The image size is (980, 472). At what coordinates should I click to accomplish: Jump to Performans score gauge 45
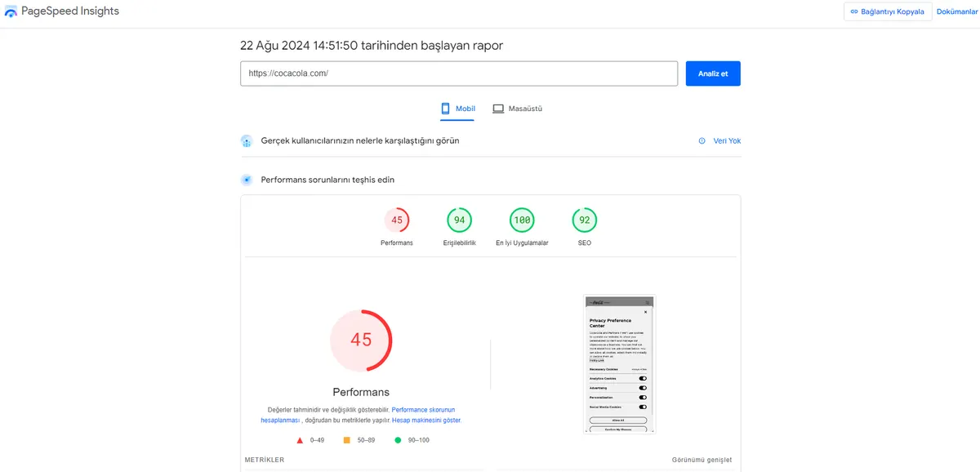tap(397, 220)
